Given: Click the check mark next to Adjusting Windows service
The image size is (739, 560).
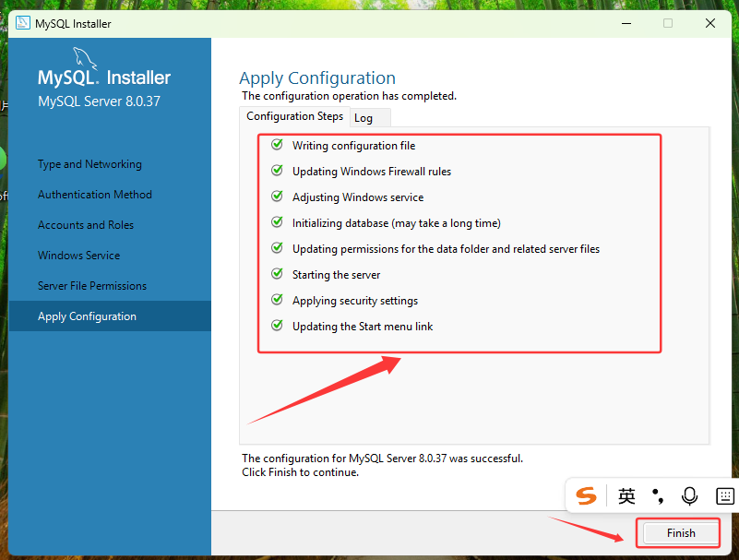Looking at the screenshot, I should point(277,197).
